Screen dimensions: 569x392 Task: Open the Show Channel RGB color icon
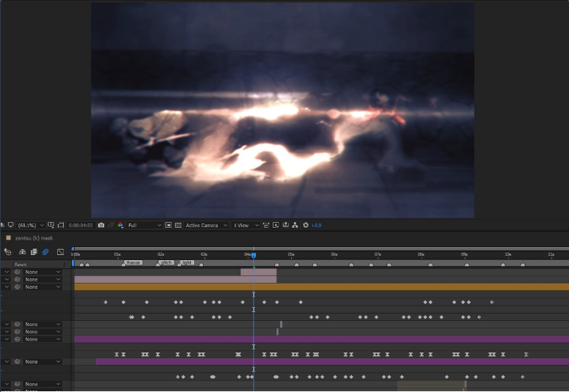click(120, 225)
